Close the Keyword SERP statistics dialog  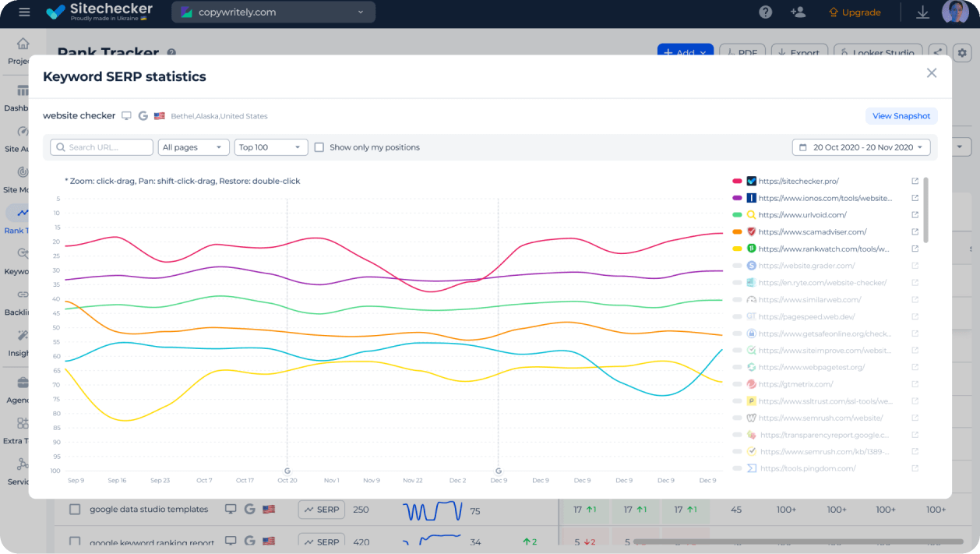pyautogui.click(x=931, y=72)
